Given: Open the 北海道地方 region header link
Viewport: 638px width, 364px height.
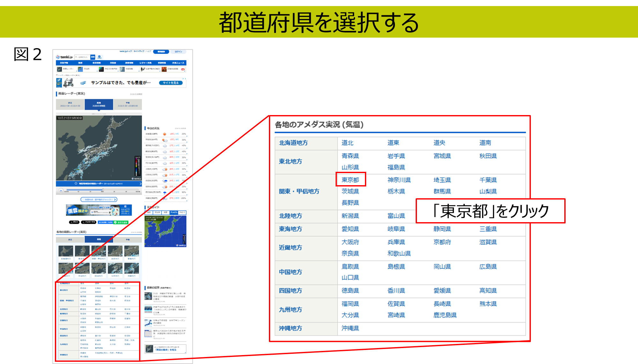Looking at the screenshot, I should [293, 143].
